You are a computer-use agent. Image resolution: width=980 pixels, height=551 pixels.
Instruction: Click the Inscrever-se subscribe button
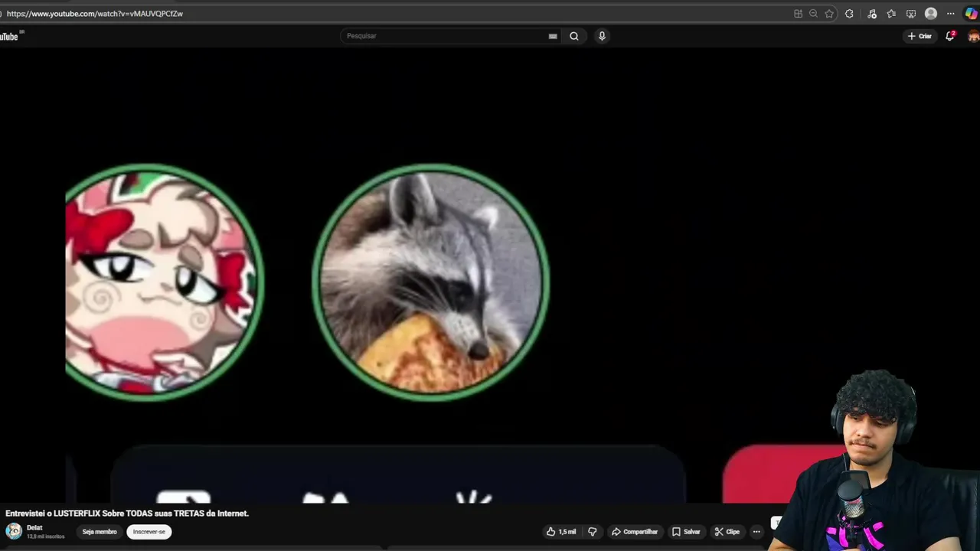[x=149, y=532]
